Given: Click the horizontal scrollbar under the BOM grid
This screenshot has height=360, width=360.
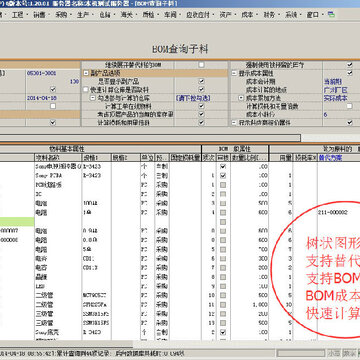Looking at the screenshot, I should (66, 344).
